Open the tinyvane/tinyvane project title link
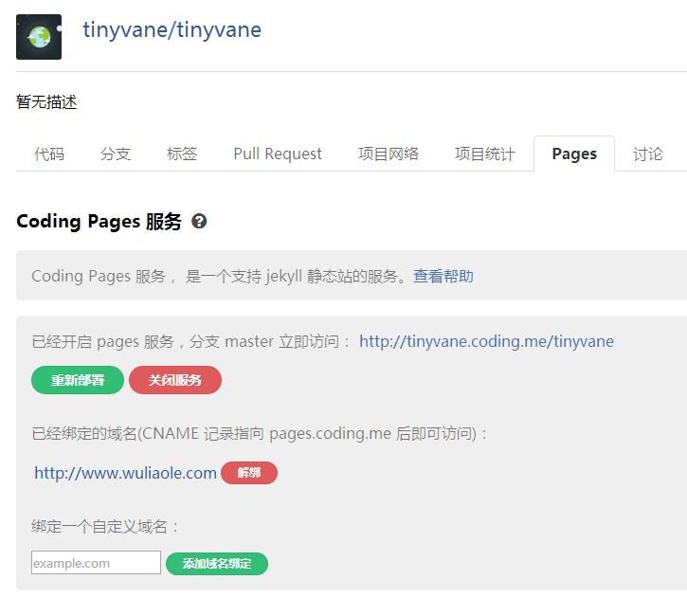This screenshot has width=687, height=616. [x=172, y=30]
